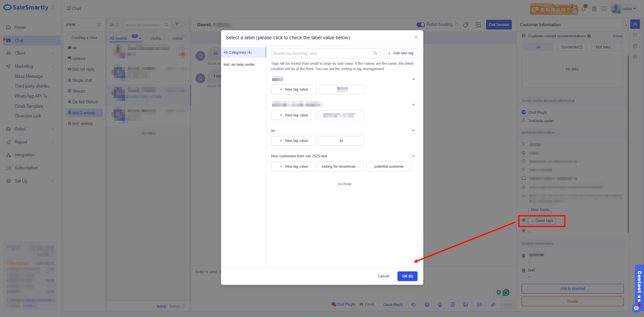The width and height of the screenshot is (644, 317).
Task: Click Cancel in the label dialog
Action: (383, 276)
